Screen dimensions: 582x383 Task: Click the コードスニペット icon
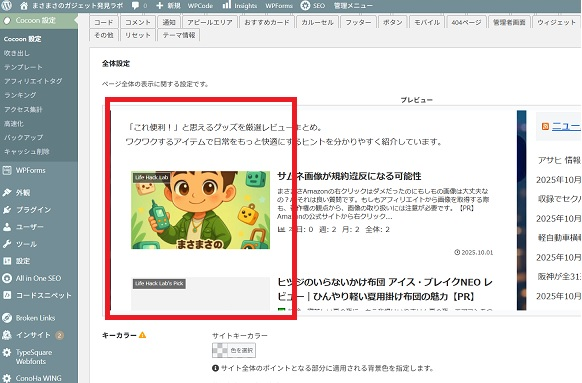click(7, 295)
